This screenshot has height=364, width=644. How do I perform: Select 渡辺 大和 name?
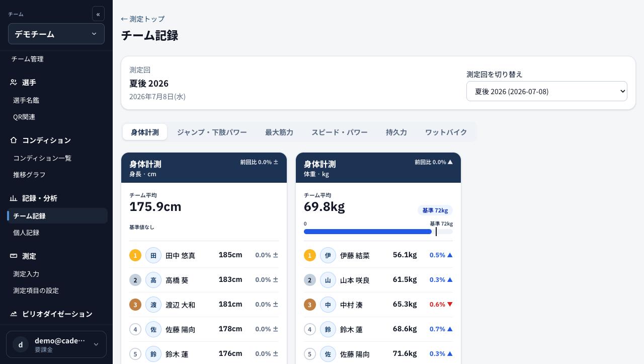coord(180,305)
